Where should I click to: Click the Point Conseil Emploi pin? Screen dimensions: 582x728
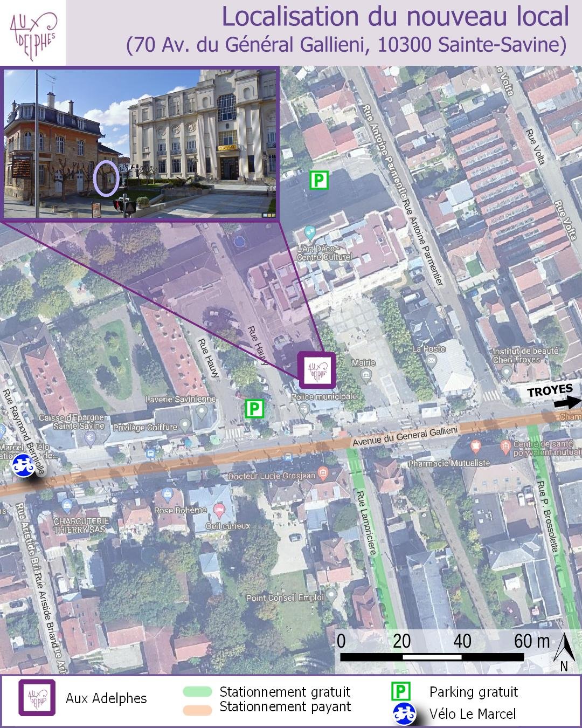tap(331, 596)
